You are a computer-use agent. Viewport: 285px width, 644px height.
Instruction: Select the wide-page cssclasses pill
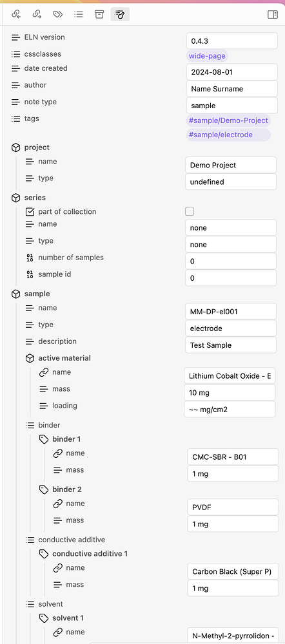pyautogui.click(x=207, y=56)
